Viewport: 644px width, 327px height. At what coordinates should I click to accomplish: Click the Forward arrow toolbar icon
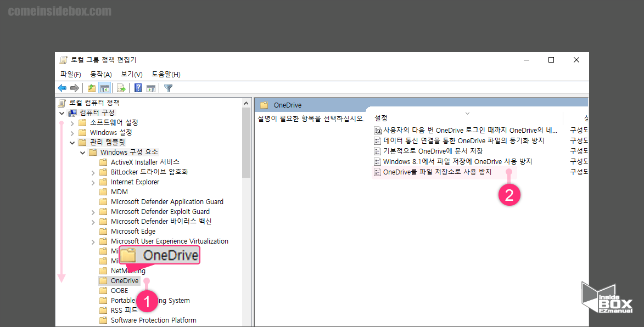coord(74,88)
